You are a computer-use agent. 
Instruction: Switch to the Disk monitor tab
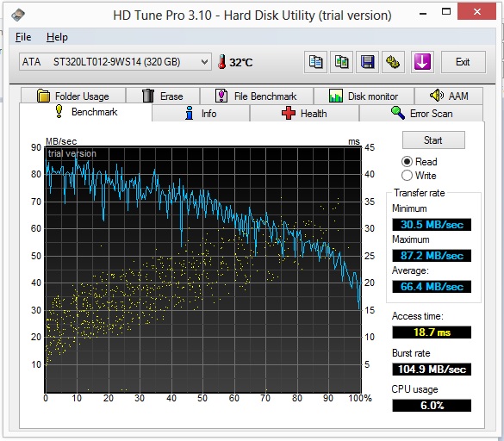364,96
